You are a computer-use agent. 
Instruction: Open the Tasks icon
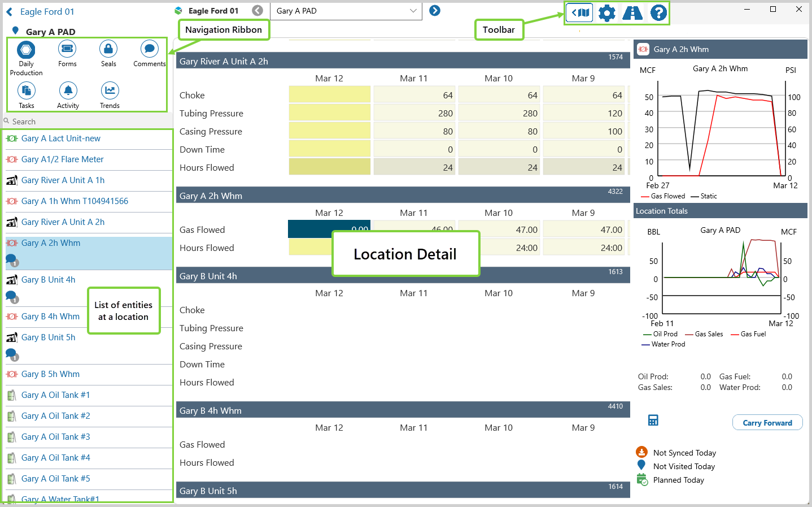(27, 91)
